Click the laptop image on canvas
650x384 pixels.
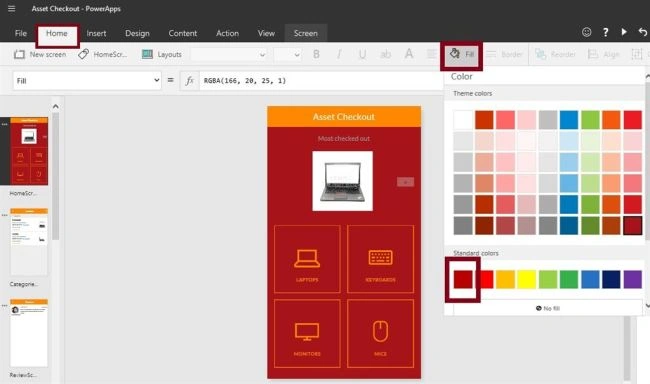342,181
